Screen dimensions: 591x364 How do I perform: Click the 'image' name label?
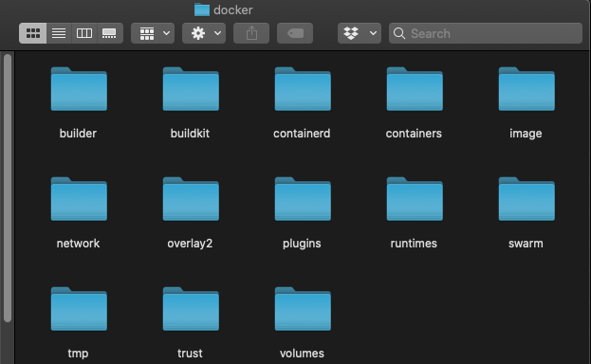[526, 134]
